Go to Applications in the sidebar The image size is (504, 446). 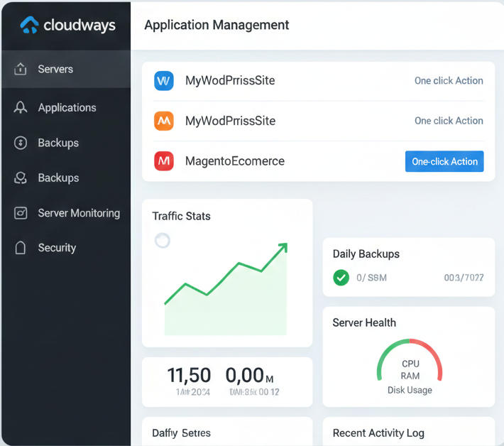66,107
